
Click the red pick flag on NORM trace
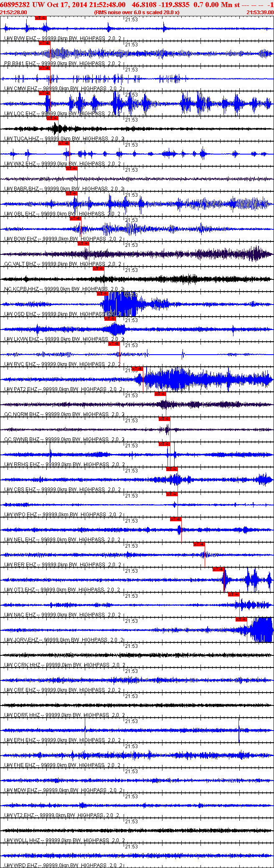[x=160, y=394]
